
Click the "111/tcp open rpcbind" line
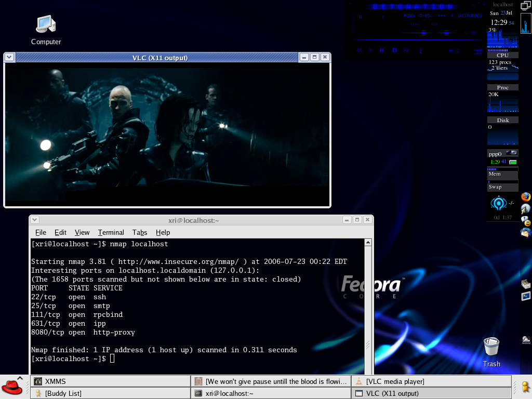tap(77, 315)
